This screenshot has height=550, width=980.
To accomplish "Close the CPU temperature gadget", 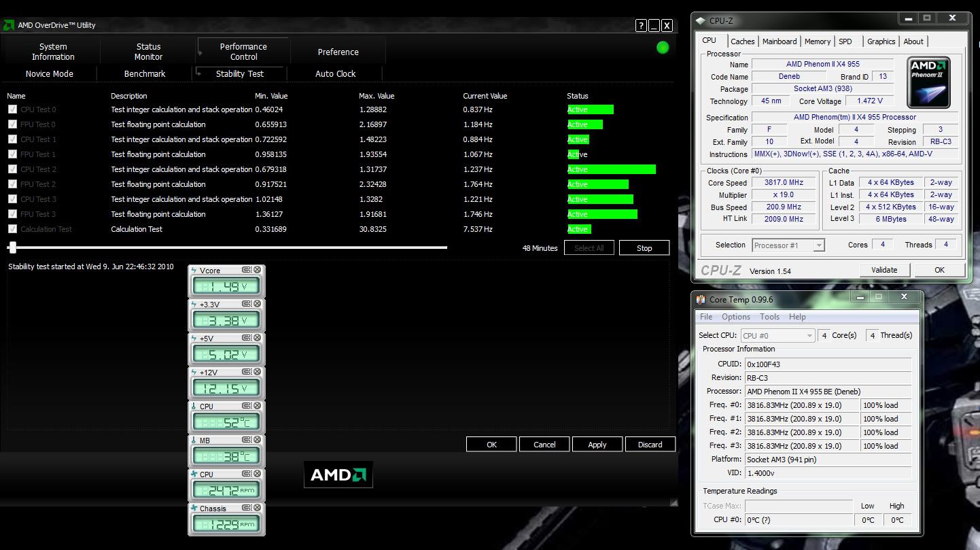I will coord(257,406).
